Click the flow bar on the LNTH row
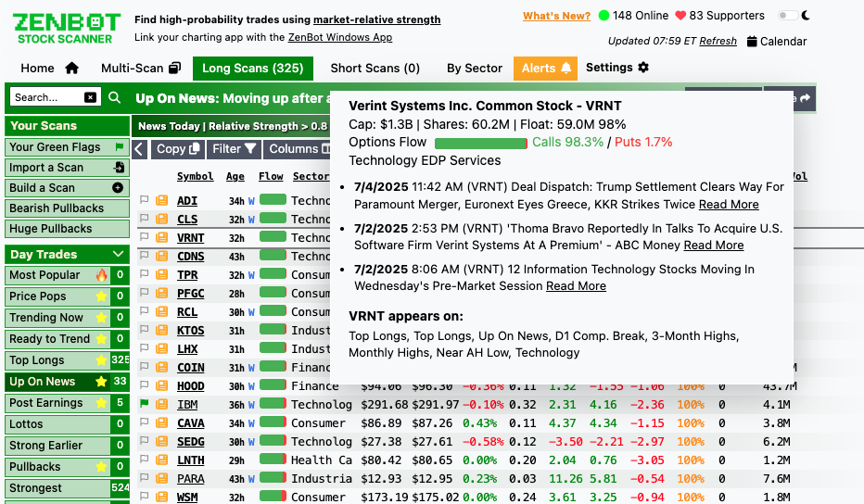The height and width of the screenshot is (504, 864). click(x=273, y=459)
